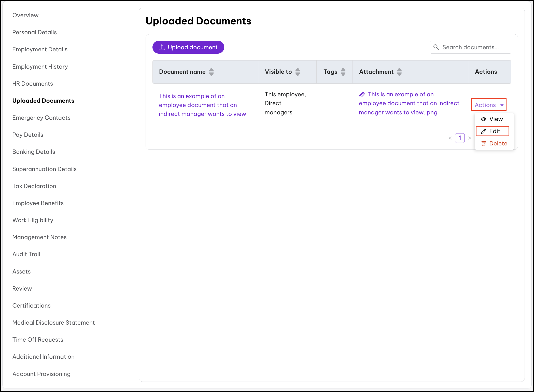Sort by Visible to column arrows

pos(298,72)
